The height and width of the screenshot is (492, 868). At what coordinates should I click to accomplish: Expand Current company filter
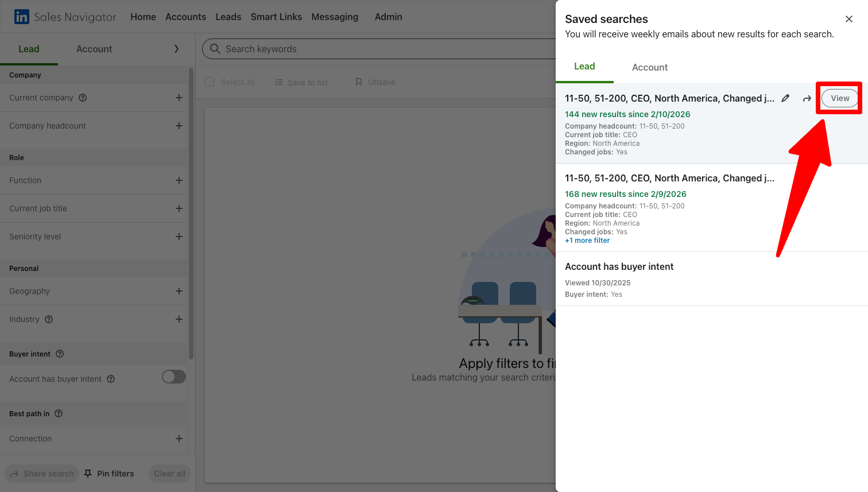point(179,98)
